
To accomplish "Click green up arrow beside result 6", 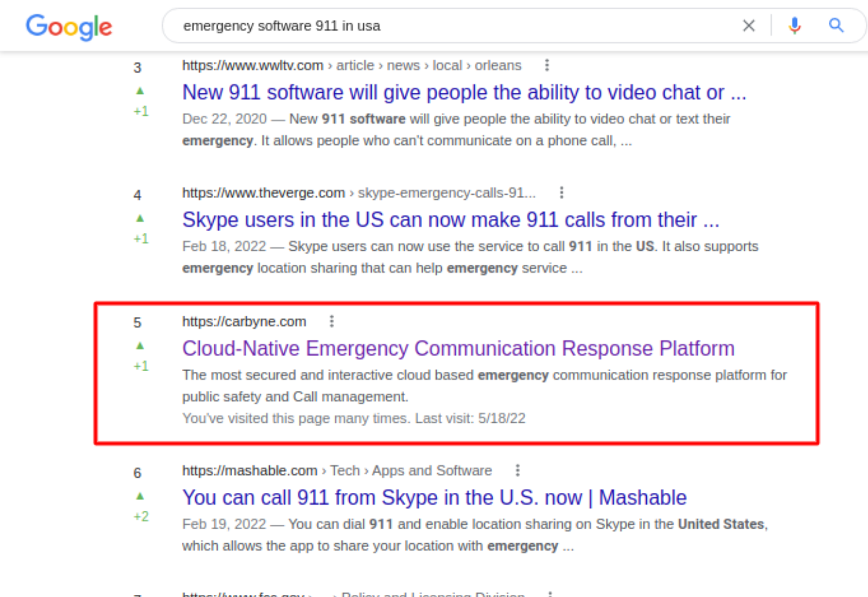I will (140, 496).
